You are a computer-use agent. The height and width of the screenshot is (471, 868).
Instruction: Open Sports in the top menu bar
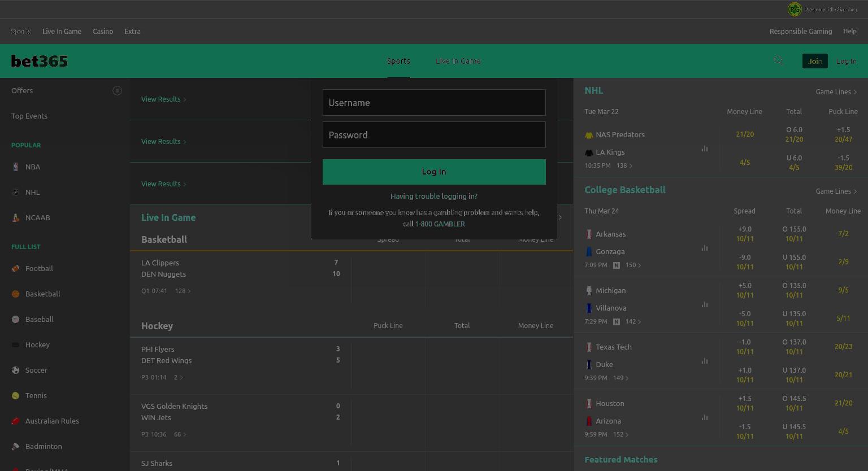(21, 32)
